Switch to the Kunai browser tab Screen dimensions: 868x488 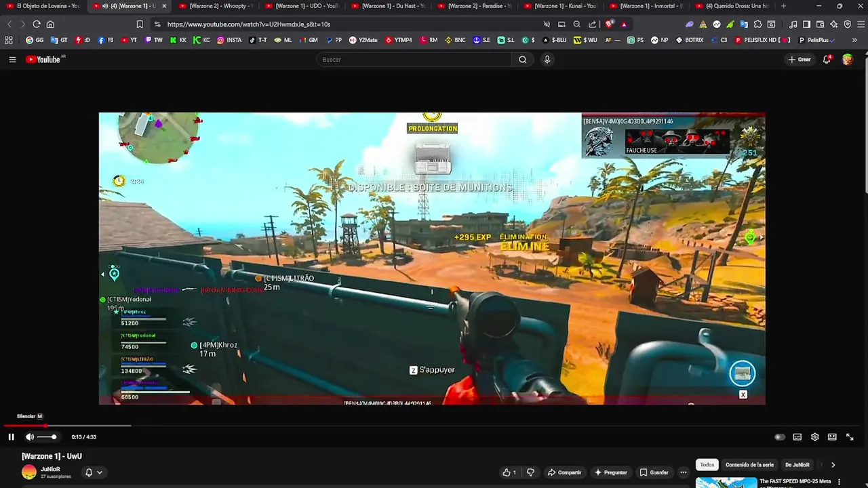pyautogui.click(x=559, y=6)
